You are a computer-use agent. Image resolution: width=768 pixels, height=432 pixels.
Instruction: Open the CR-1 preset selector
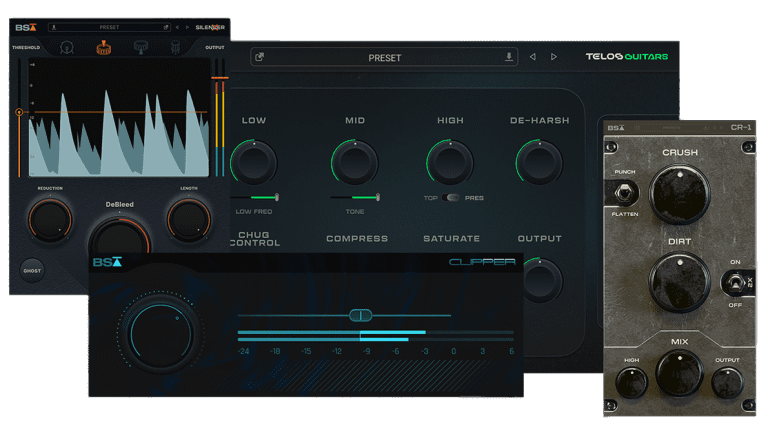(672, 128)
